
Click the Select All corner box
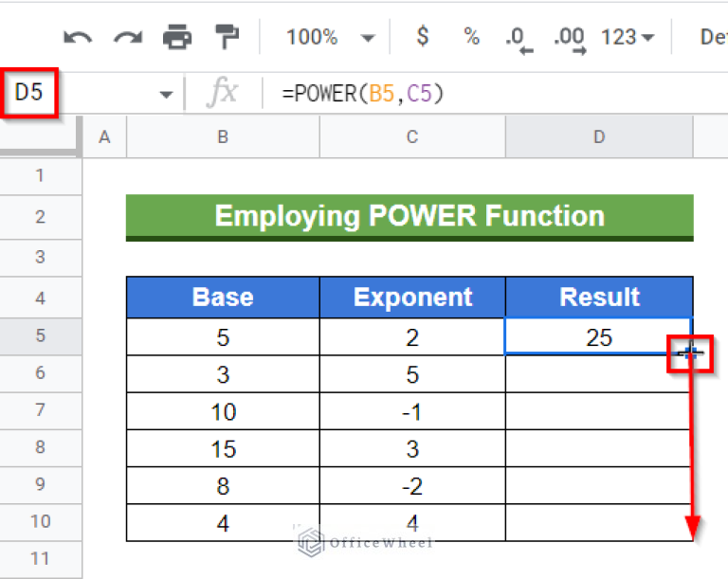pyautogui.click(x=41, y=137)
